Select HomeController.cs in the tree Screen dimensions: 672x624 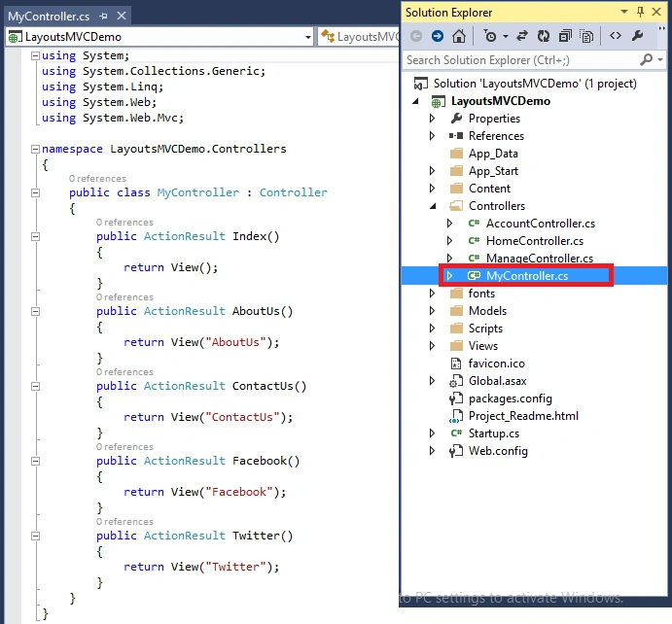coord(535,241)
